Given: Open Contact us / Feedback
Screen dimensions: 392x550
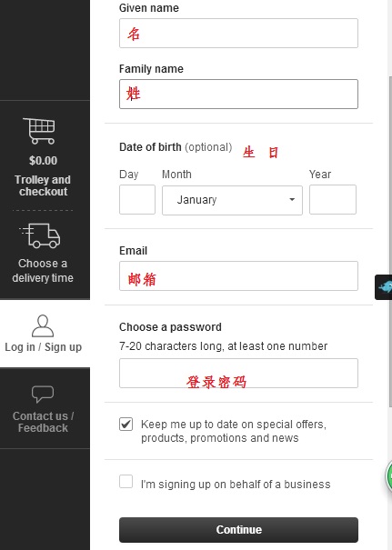Looking at the screenshot, I should [43, 422].
